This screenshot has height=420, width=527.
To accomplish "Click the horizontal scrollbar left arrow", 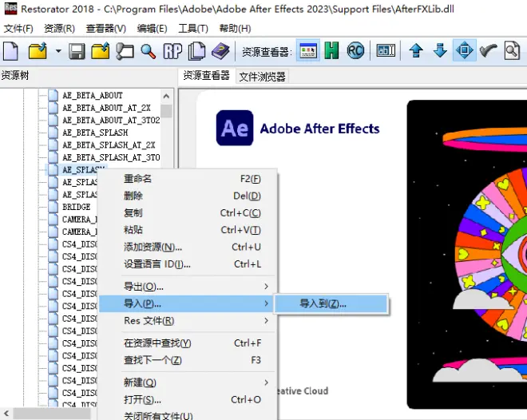I will pyautogui.click(x=6, y=413).
